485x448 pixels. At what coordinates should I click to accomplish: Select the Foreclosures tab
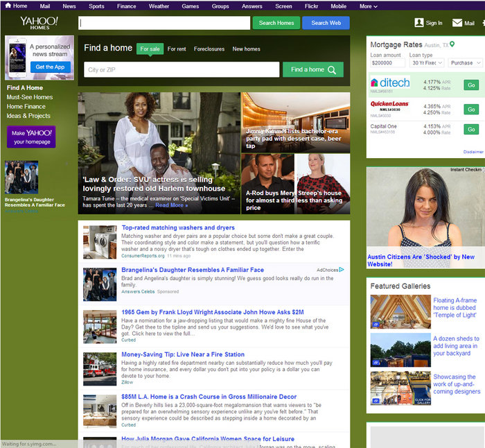tap(209, 49)
